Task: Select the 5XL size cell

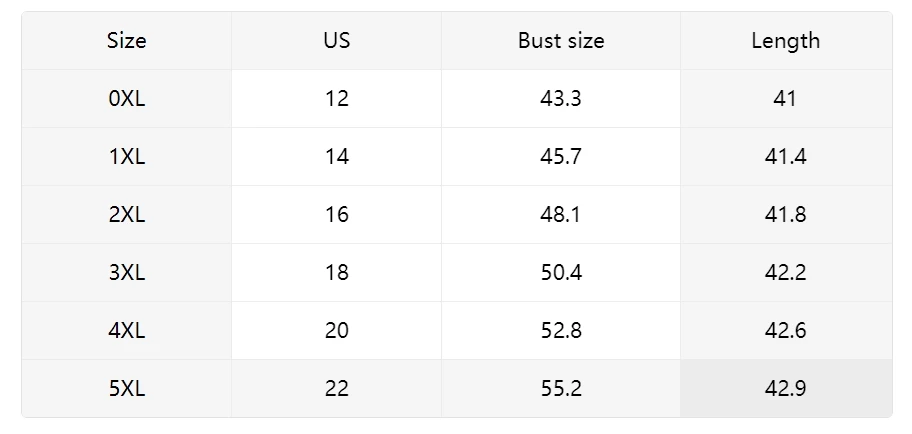Action: coord(127,388)
